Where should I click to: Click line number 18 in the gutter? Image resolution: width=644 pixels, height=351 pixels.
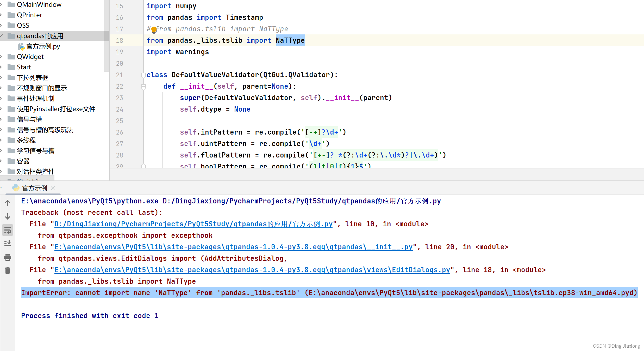click(x=120, y=40)
